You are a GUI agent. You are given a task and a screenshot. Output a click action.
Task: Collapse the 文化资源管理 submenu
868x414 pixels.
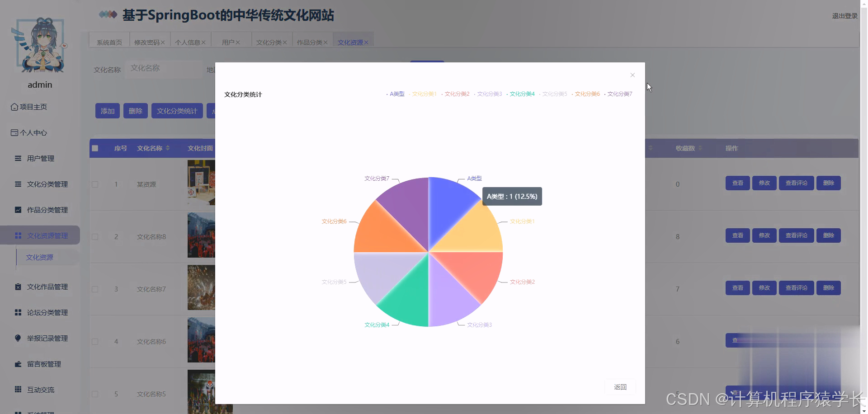pyautogui.click(x=47, y=235)
